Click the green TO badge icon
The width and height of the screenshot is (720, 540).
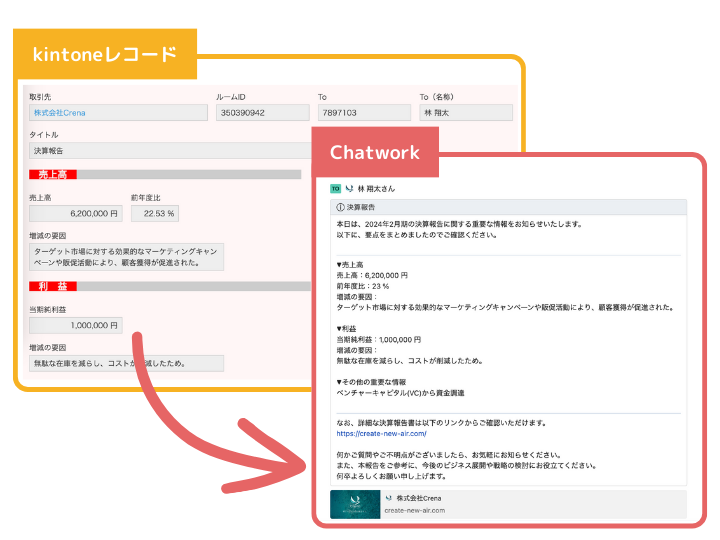point(335,189)
